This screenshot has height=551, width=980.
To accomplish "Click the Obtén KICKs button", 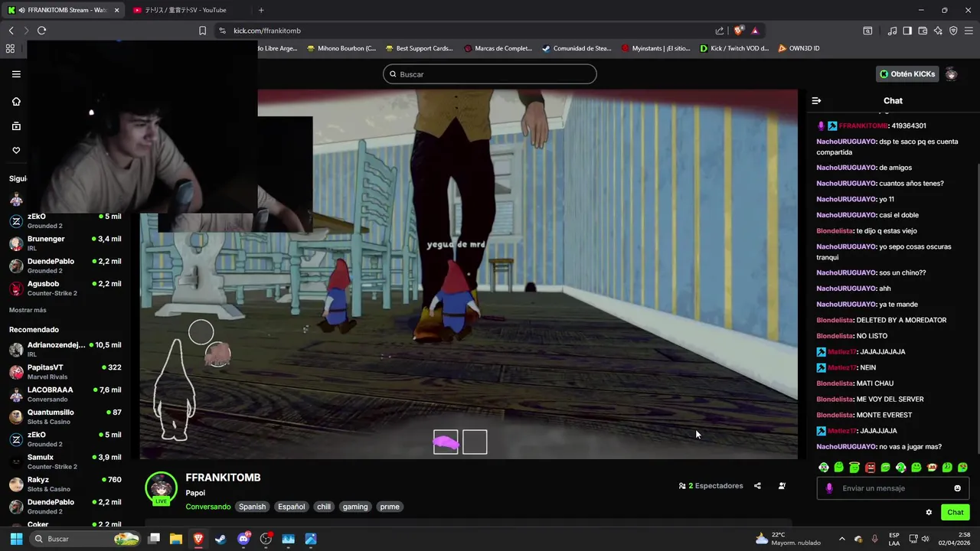I will click(x=907, y=74).
